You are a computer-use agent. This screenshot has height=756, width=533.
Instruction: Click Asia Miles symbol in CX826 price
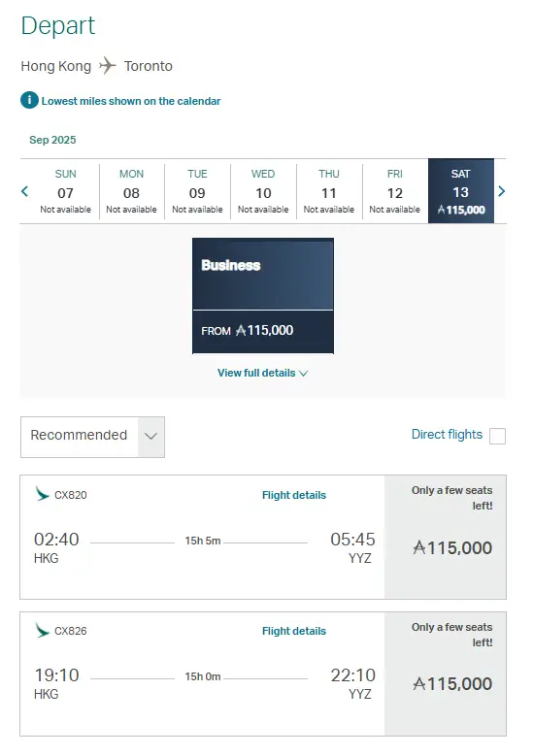419,683
